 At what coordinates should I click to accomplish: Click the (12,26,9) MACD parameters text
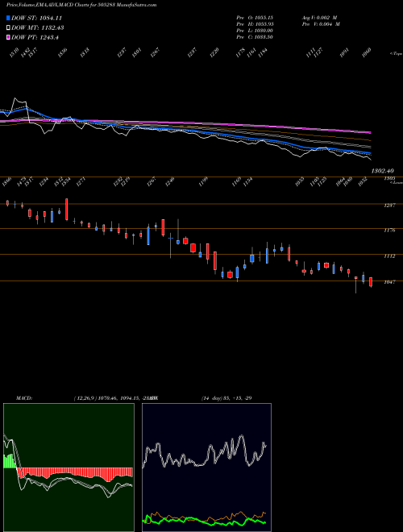[85, 398]
